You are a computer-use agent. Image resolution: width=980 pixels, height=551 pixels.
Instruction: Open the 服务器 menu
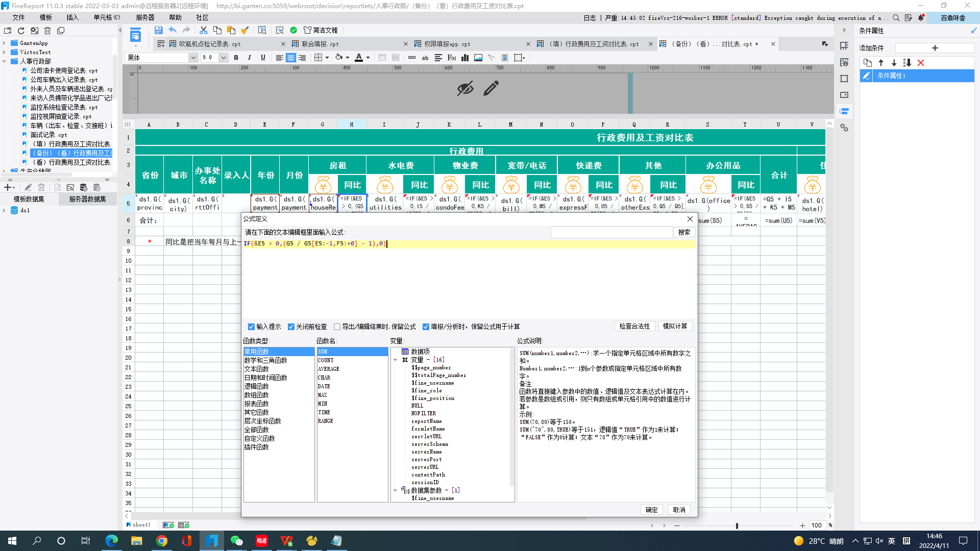(x=145, y=17)
